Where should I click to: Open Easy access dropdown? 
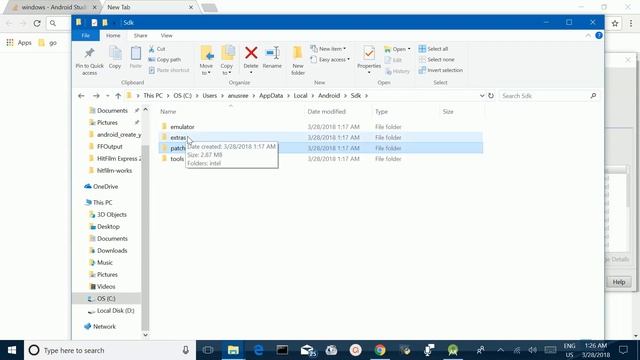(330, 60)
